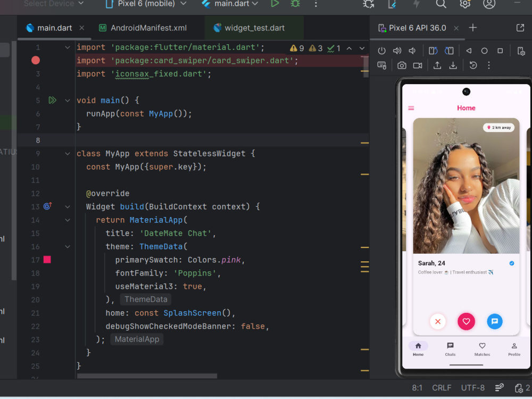Image resolution: width=532 pixels, height=399 pixels.
Task: Click the emulator power button
Action: coord(381,51)
